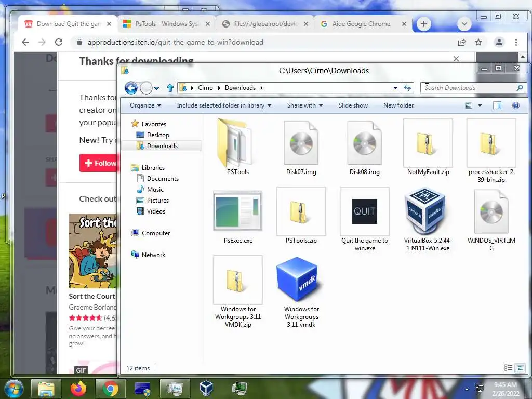Select Network in navigation pane

tap(153, 255)
